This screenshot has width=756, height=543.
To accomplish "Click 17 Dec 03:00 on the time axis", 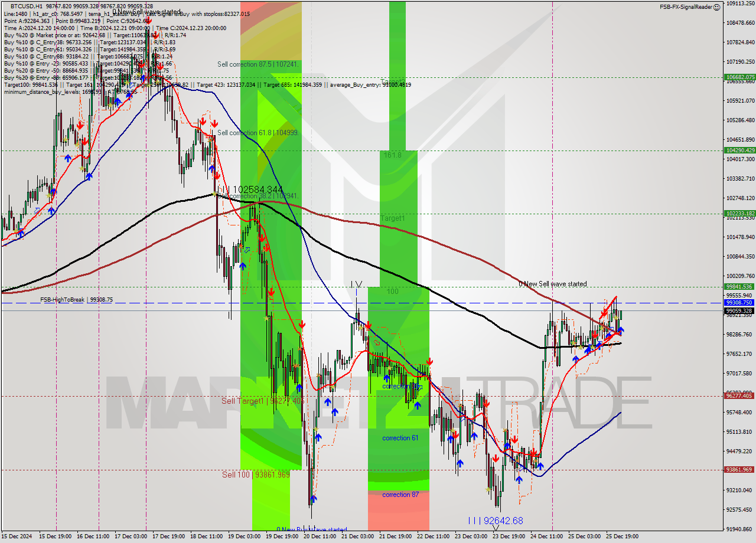I will pyautogui.click(x=132, y=537).
